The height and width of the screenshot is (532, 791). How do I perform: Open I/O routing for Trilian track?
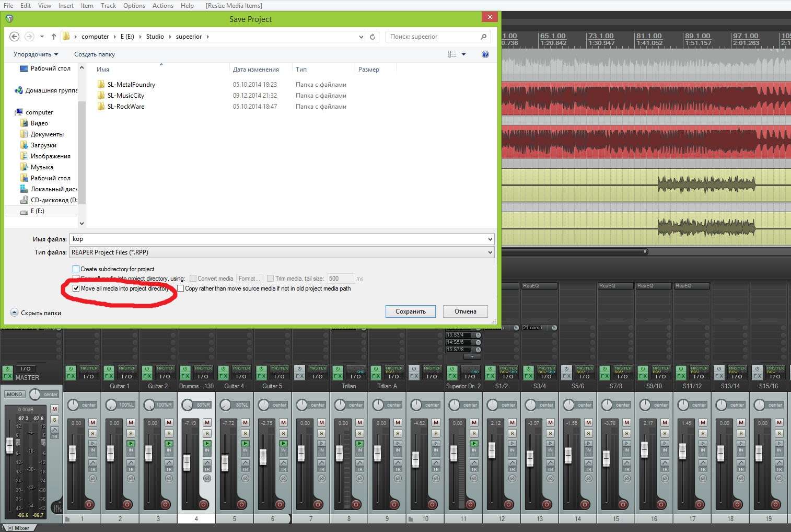356,376
